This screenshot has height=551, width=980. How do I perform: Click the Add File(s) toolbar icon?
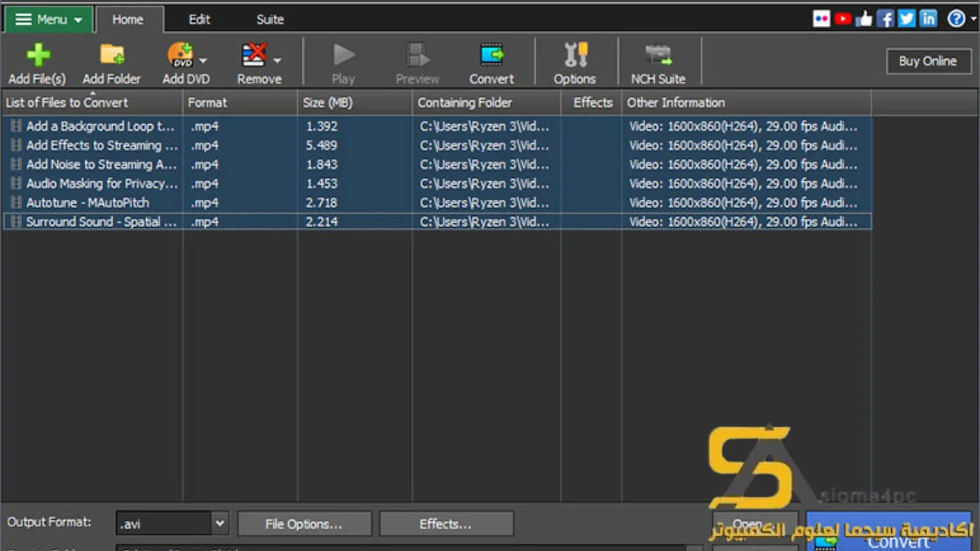point(38,56)
